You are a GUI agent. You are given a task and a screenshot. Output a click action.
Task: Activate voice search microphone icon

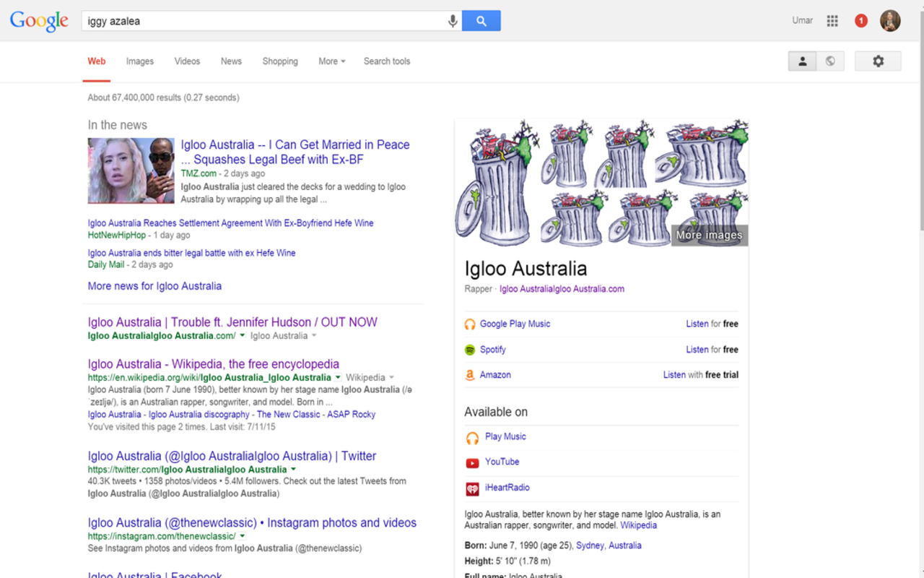point(453,21)
